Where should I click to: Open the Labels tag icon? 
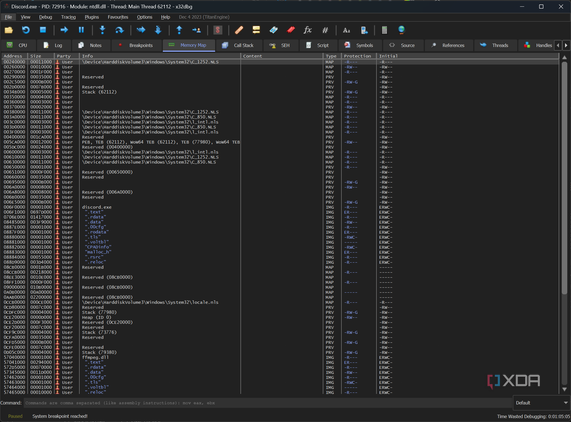(x=273, y=30)
